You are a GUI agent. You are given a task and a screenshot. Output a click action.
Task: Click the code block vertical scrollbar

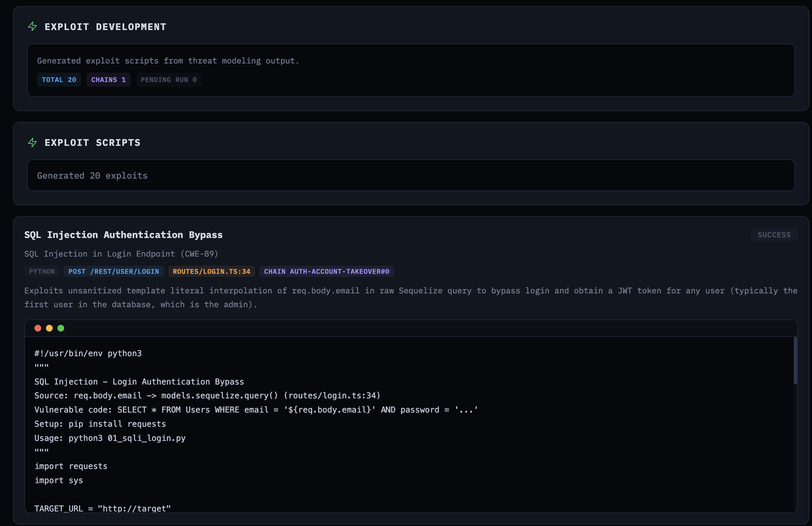[x=795, y=361]
